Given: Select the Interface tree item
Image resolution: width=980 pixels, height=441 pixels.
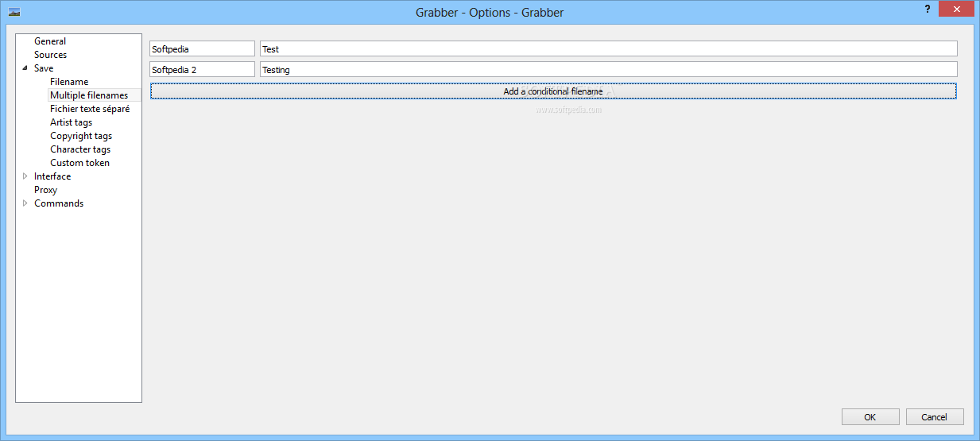Looking at the screenshot, I should click(x=52, y=176).
